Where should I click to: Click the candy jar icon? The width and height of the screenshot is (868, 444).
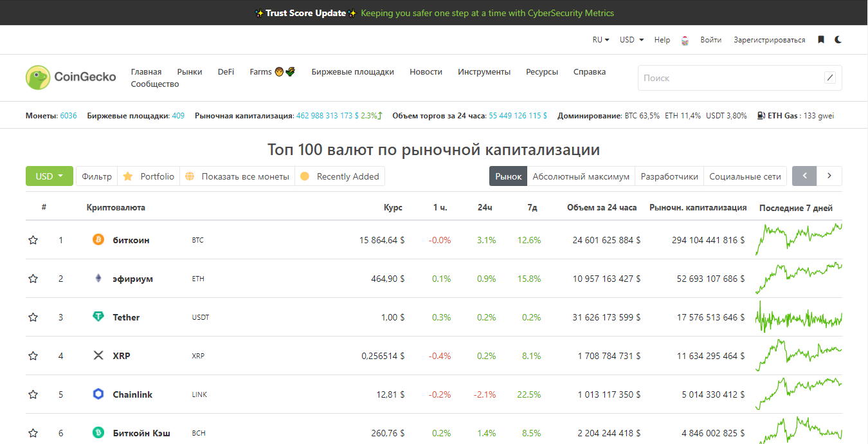(x=685, y=40)
